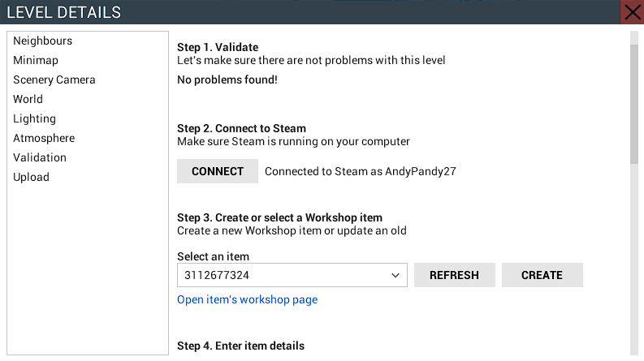Open the World section
This screenshot has width=644, height=361.
tap(28, 99)
